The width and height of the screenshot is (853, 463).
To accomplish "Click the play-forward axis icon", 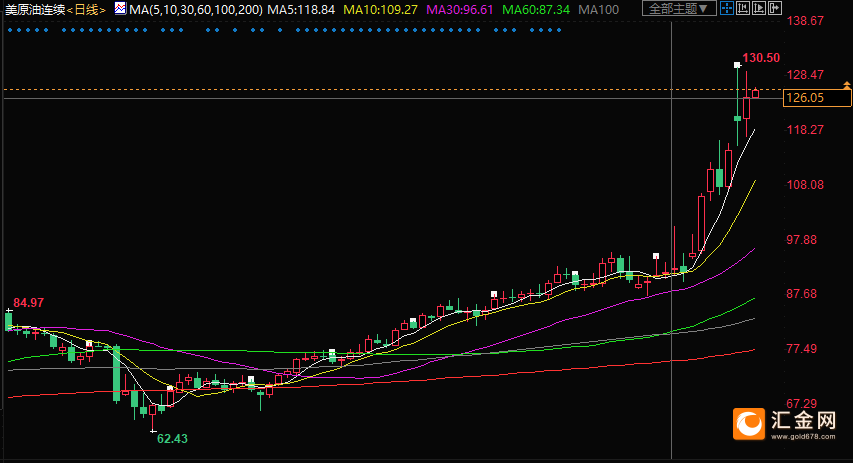I will 758,8.
